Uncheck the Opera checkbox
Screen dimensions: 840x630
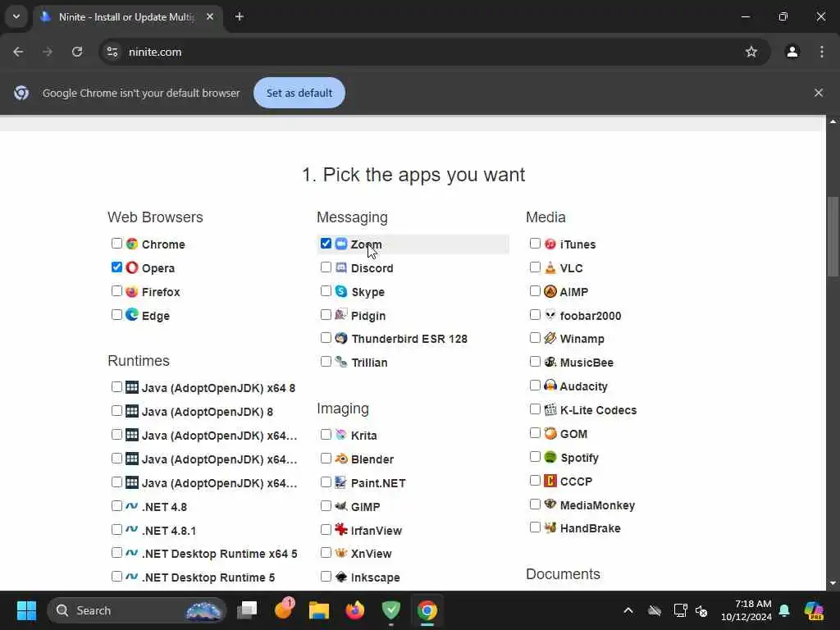(116, 267)
